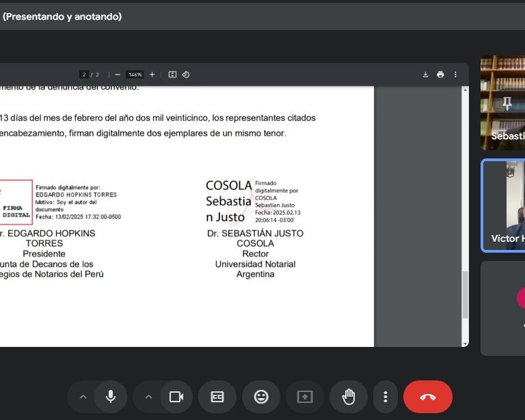Toggle the microphone on or off

111,397
